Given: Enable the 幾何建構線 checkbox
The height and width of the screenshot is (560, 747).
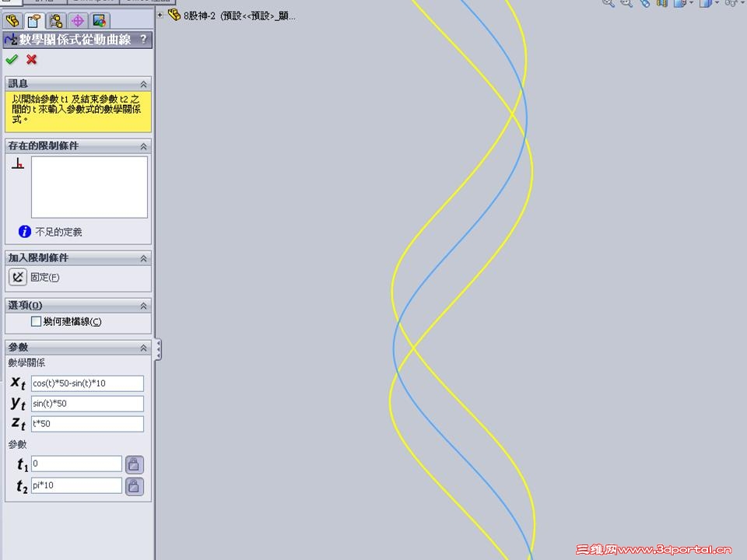Looking at the screenshot, I should point(36,321).
